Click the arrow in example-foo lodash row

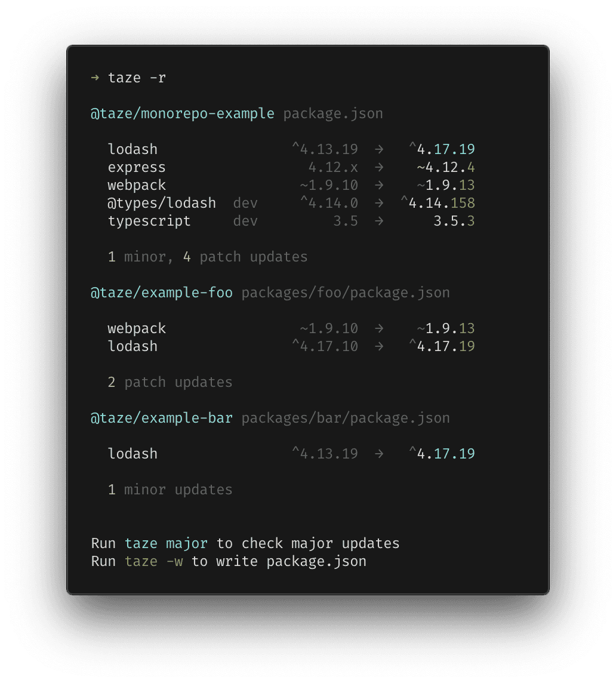click(x=379, y=346)
